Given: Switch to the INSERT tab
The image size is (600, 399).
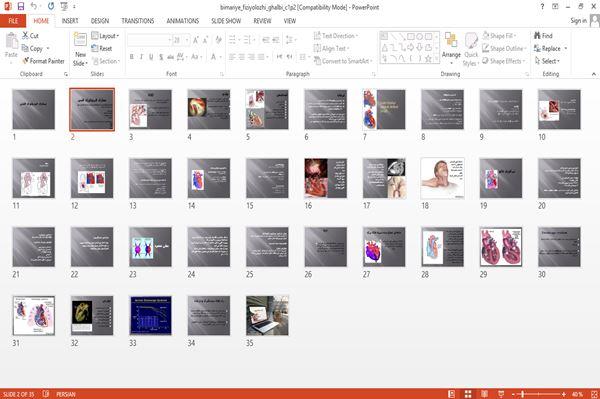Looking at the screenshot, I should click(70, 21).
